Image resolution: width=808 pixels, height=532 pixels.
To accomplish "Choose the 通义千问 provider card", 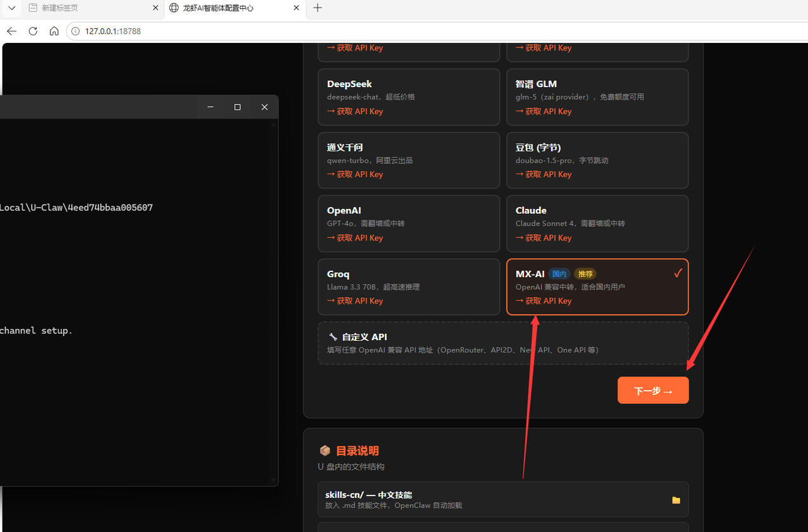I will click(x=409, y=160).
